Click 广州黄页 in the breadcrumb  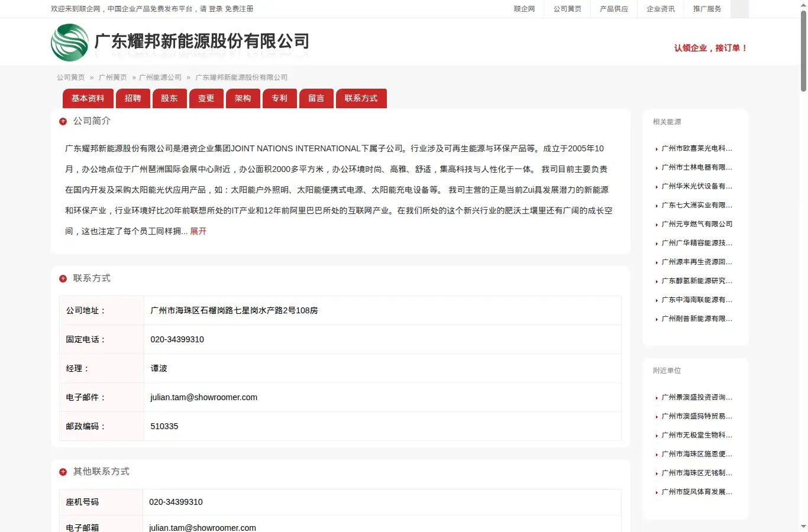[113, 77]
